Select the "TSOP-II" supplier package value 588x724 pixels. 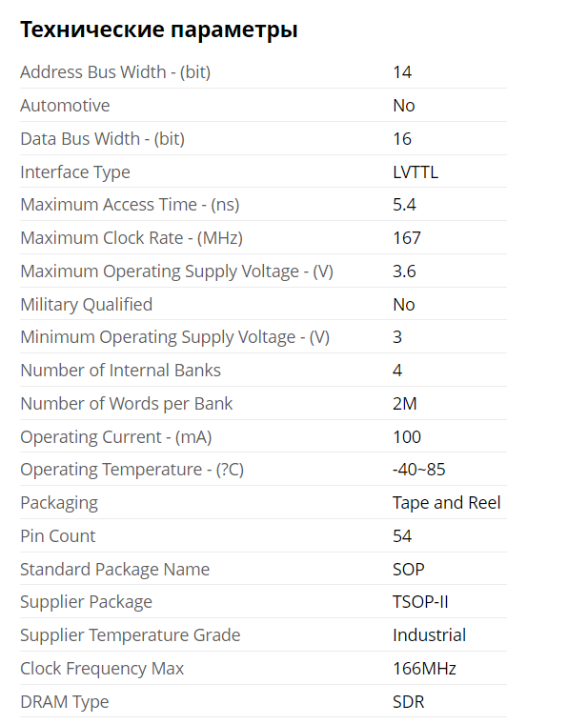(x=420, y=602)
